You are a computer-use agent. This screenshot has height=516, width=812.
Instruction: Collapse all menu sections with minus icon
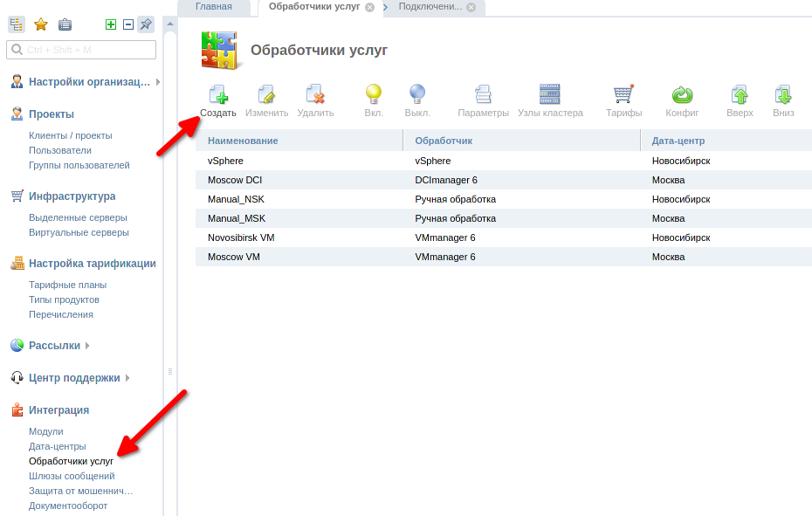pyautogui.click(x=128, y=24)
